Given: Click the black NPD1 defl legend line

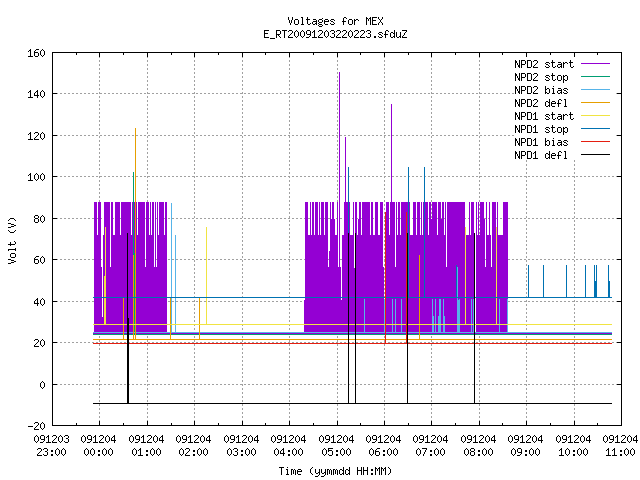Looking at the screenshot, I should (595, 155).
